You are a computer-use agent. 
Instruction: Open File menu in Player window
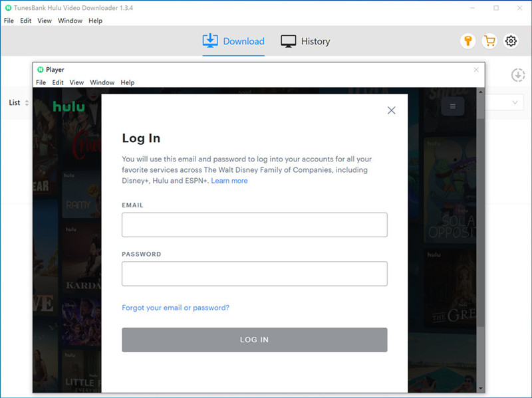(x=41, y=82)
